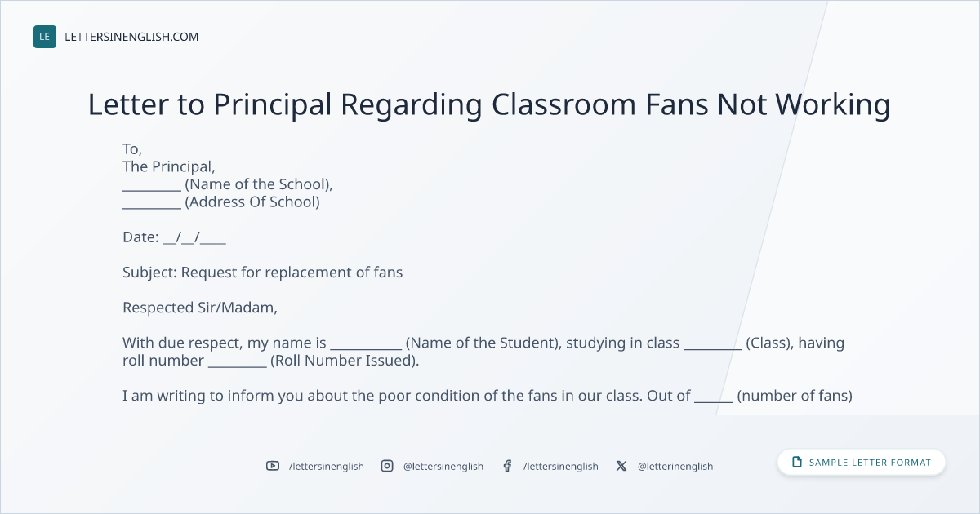980x514 pixels.
Task: Open the @lettersinenglish Instagram handle
Action: click(443, 466)
